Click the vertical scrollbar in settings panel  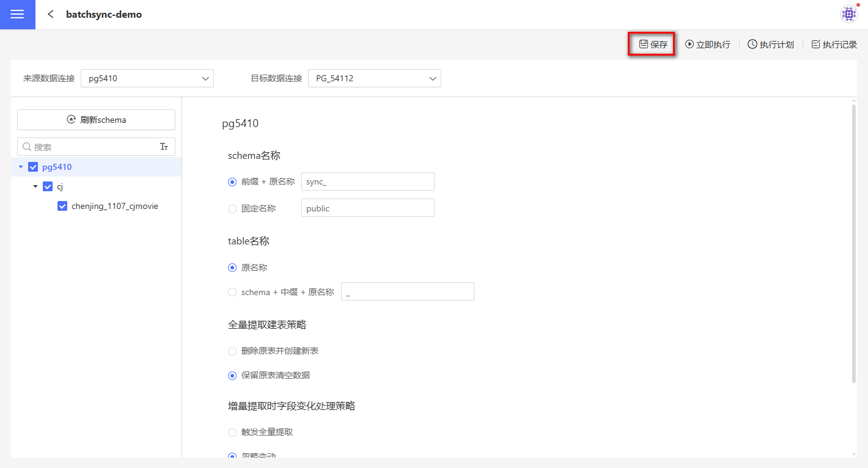(x=853, y=244)
